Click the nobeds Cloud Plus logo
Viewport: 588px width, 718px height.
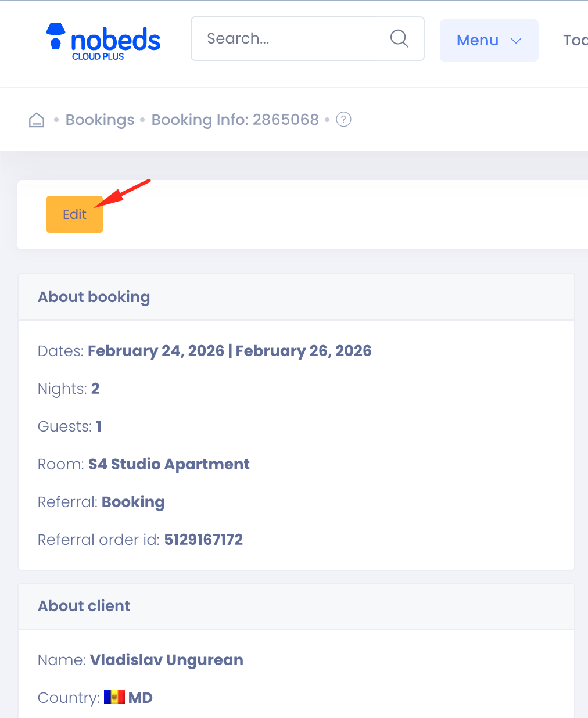(x=103, y=40)
